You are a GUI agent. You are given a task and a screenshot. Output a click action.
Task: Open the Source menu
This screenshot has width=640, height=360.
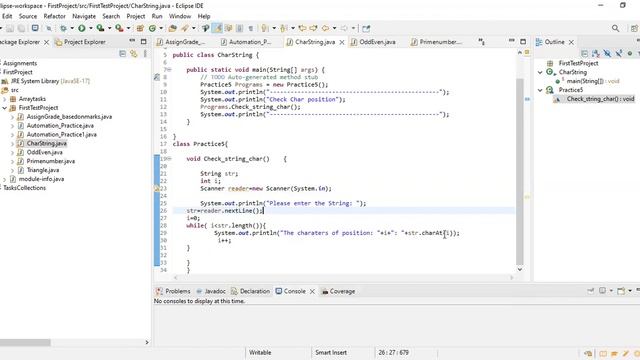pyautogui.click(x=28, y=16)
